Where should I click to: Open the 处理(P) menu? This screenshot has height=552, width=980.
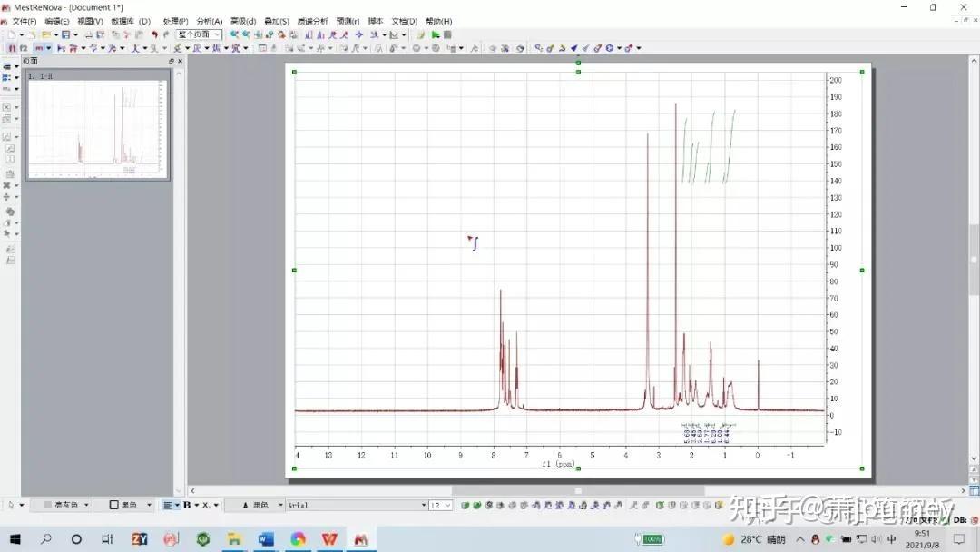pyautogui.click(x=176, y=21)
